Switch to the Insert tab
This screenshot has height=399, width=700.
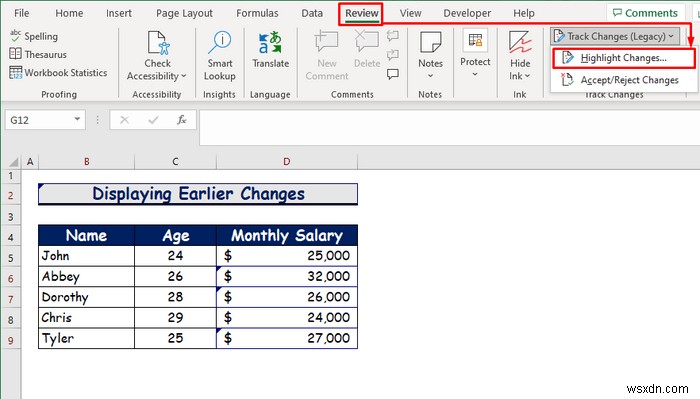(119, 13)
